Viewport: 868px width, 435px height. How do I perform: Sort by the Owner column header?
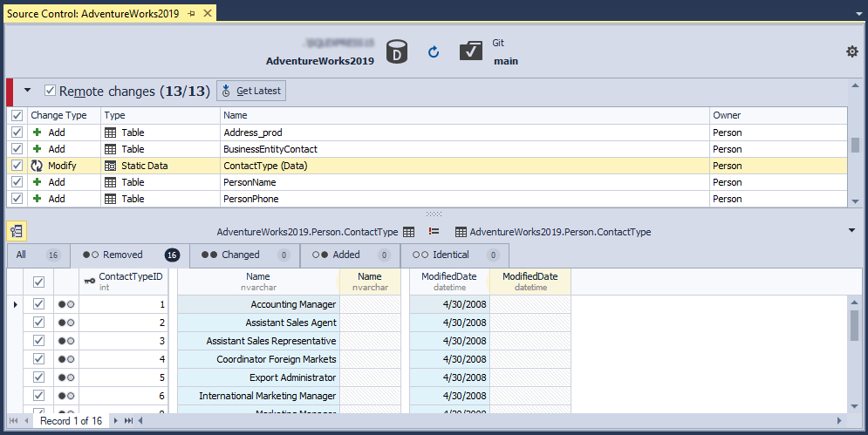click(x=778, y=115)
